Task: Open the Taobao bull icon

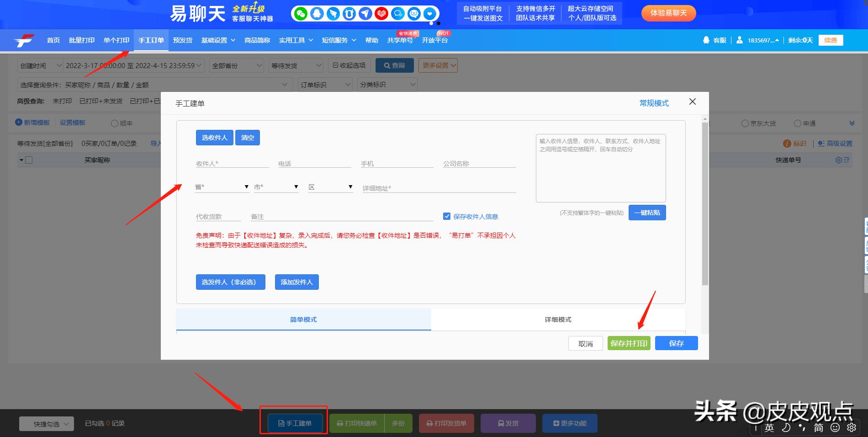Action: point(349,14)
